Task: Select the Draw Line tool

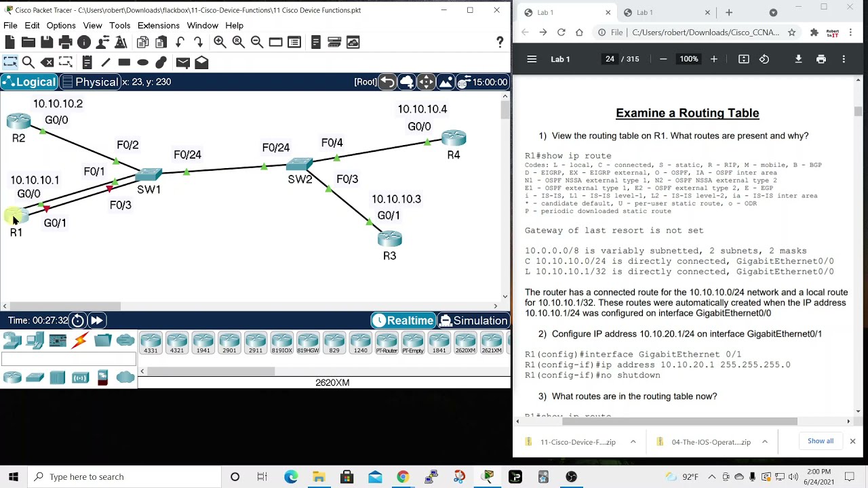Action: pos(105,62)
